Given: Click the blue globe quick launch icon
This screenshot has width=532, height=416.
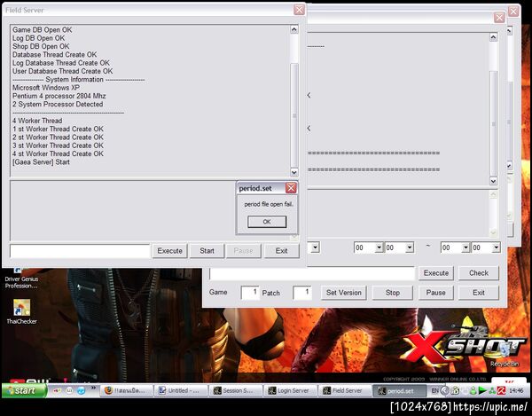Looking at the screenshot, I should point(81,391).
